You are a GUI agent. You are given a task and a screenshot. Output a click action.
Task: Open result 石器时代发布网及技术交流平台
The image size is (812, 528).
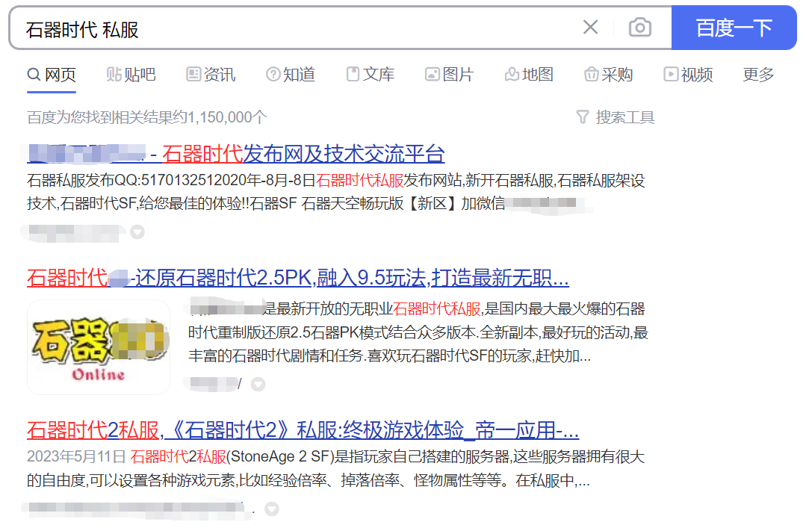click(237, 154)
